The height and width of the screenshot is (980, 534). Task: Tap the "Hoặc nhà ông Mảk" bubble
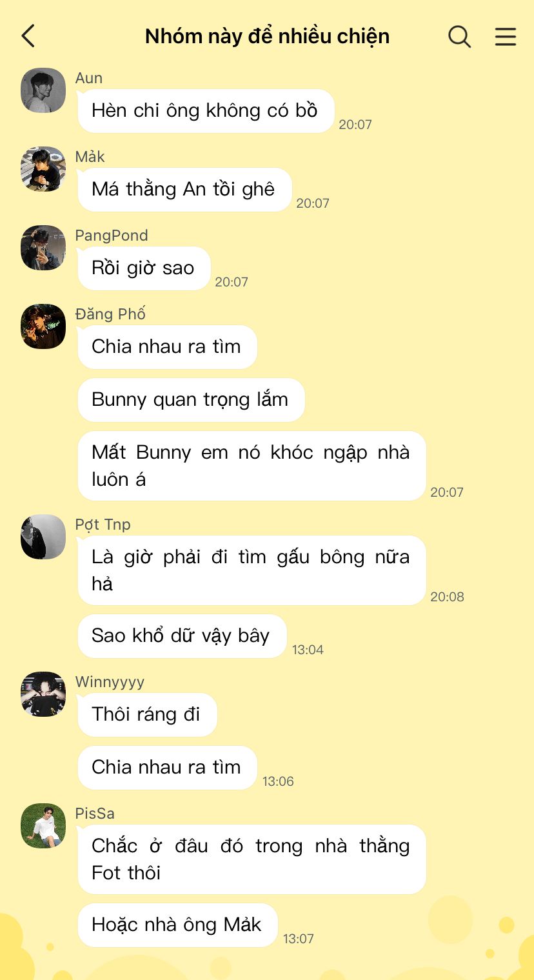(x=177, y=925)
